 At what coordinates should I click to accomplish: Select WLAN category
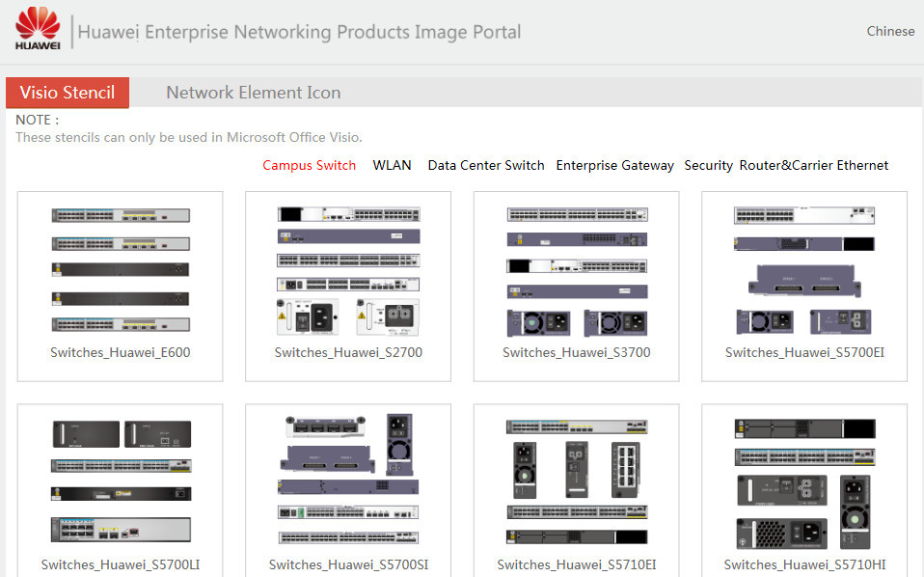(x=392, y=166)
